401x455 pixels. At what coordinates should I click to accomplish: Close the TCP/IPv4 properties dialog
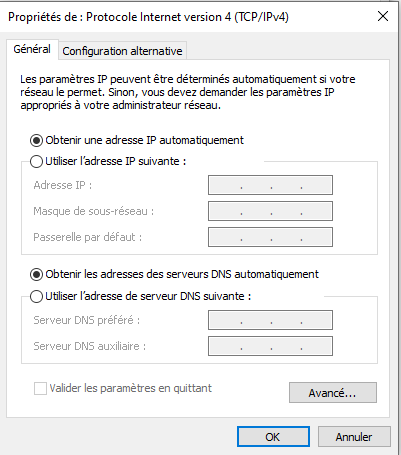coord(383,16)
